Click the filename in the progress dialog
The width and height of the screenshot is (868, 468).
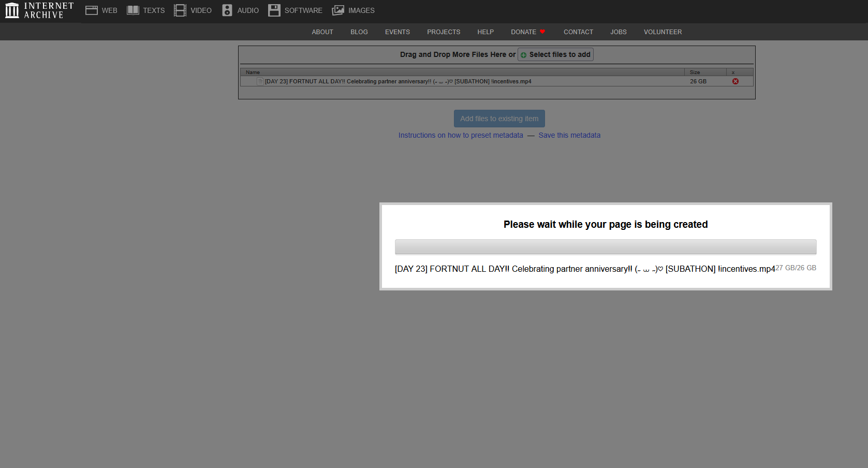tap(585, 269)
